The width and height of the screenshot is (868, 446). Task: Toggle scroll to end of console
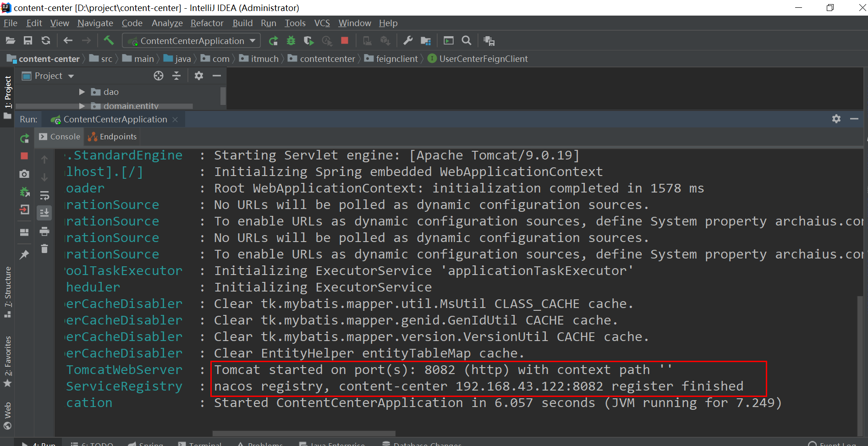[x=44, y=213]
